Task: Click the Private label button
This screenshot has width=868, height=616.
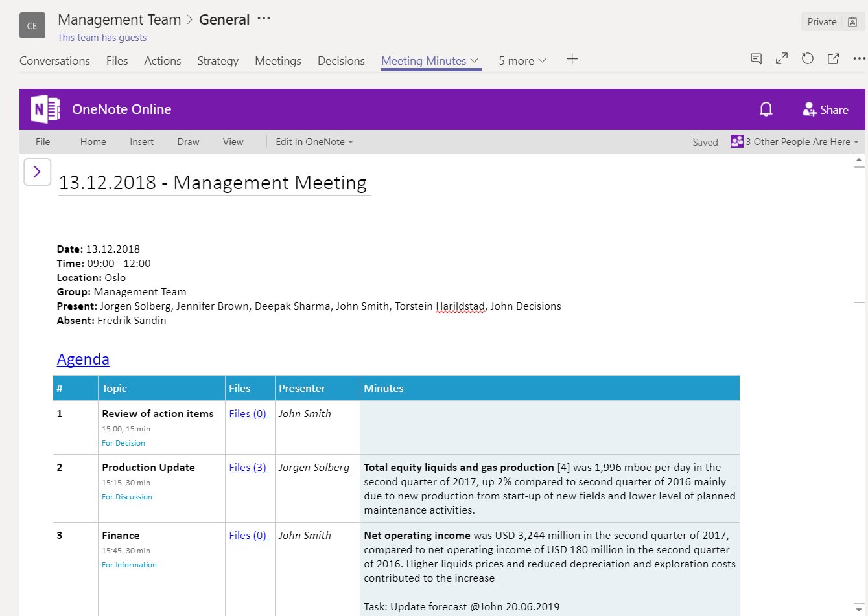Action: (x=822, y=22)
